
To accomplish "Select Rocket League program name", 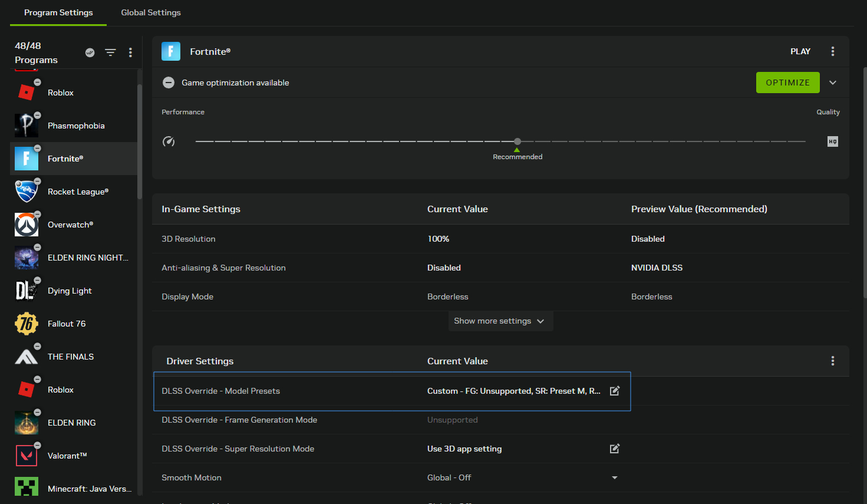I will [78, 192].
